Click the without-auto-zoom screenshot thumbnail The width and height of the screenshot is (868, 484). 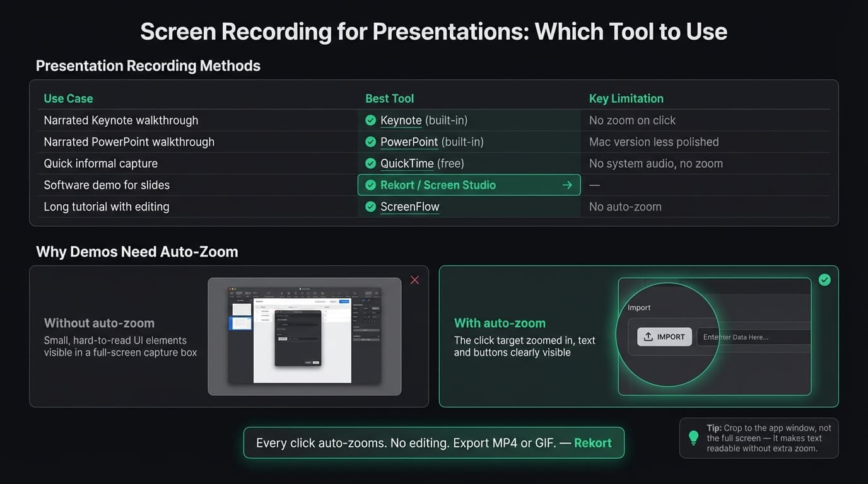click(305, 337)
